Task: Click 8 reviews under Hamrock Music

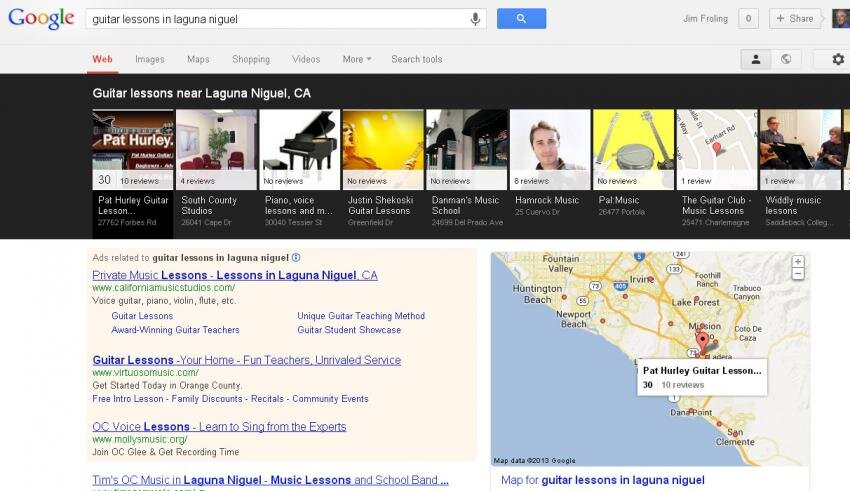Action: pyautogui.click(x=531, y=181)
